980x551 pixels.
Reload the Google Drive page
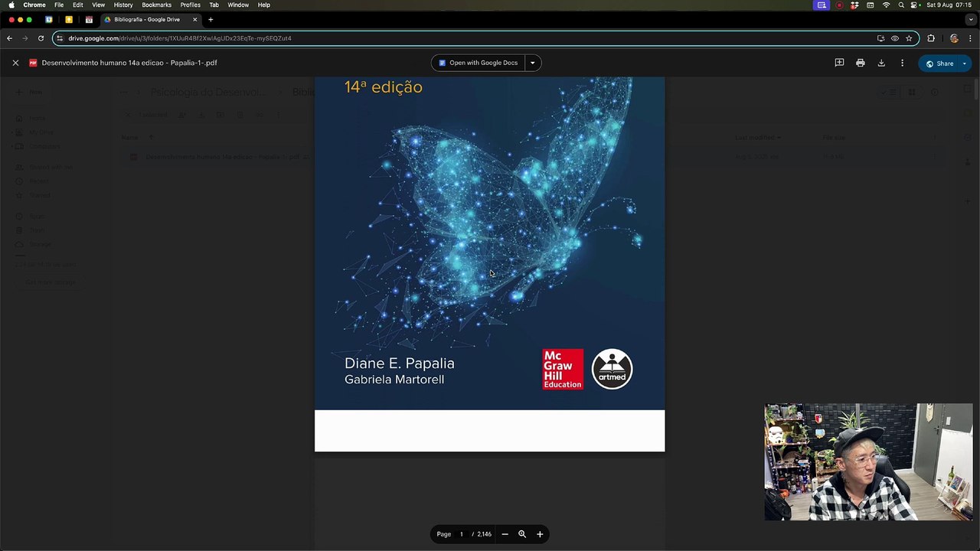point(41,38)
